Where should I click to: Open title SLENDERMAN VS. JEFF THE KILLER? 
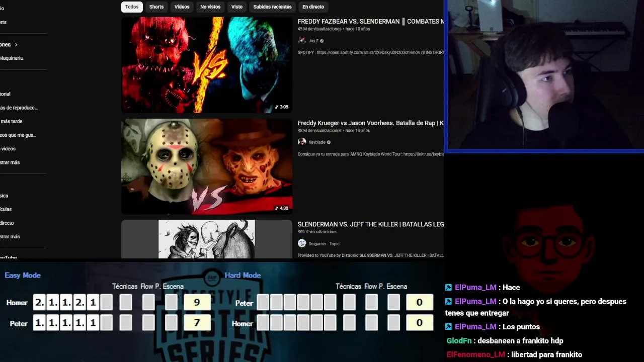pos(370,224)
